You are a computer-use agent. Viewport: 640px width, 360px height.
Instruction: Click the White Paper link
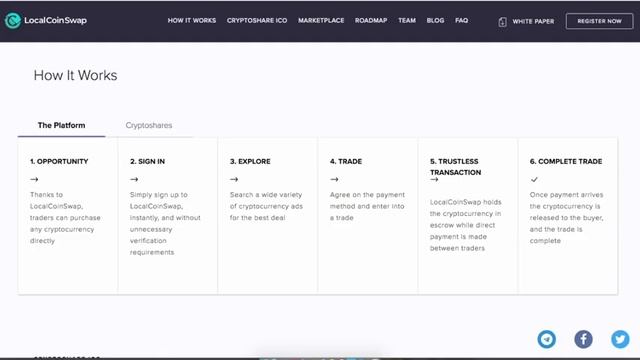533,21
